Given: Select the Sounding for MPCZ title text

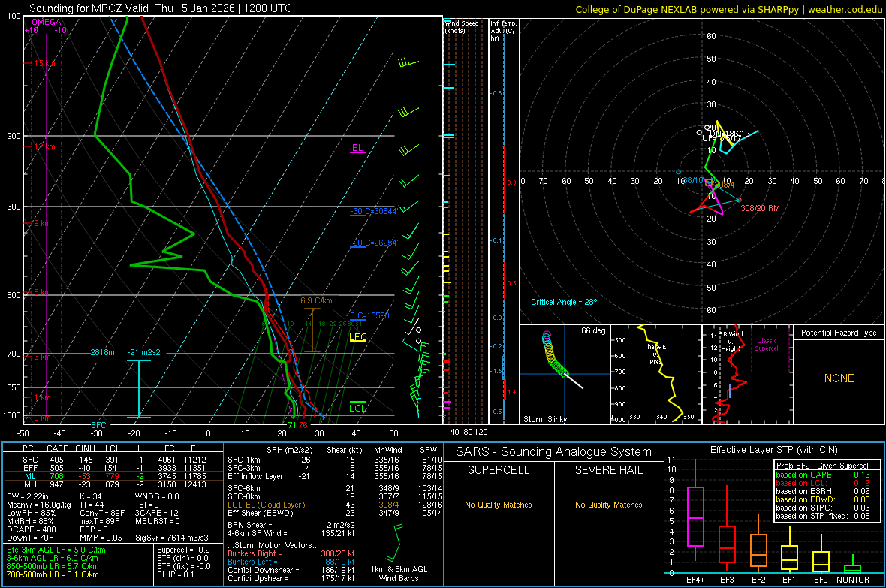Looking at the screenshot, I should pyautogui.click(x=161, y=8).
